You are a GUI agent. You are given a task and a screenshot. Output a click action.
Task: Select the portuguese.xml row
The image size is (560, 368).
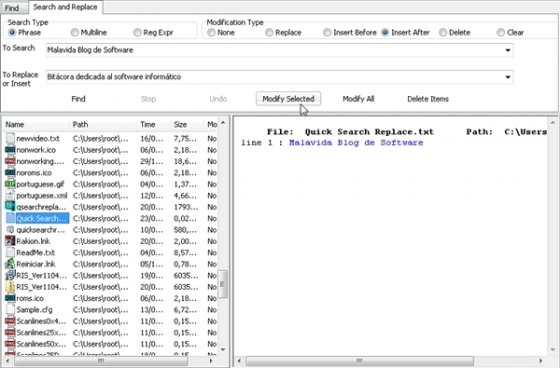pyautogui.click(x=111, y=195)
